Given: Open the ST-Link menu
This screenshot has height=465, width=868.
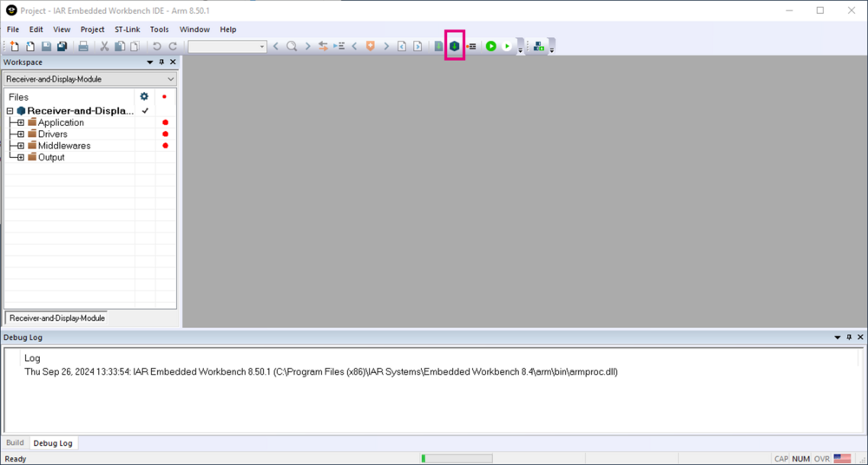Looking at the screenshot, I should pyautogui.click(x=128, y=29).
